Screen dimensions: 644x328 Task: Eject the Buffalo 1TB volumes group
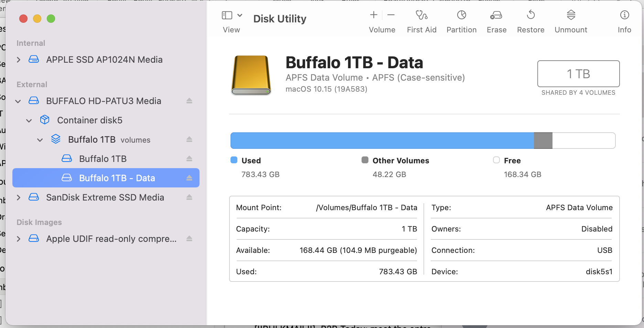point(189,139)
